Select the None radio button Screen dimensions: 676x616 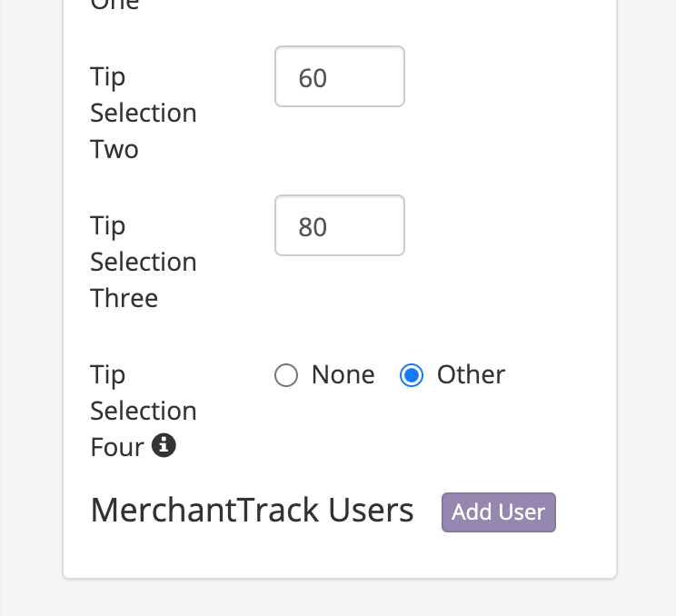(x=286, y=375)
